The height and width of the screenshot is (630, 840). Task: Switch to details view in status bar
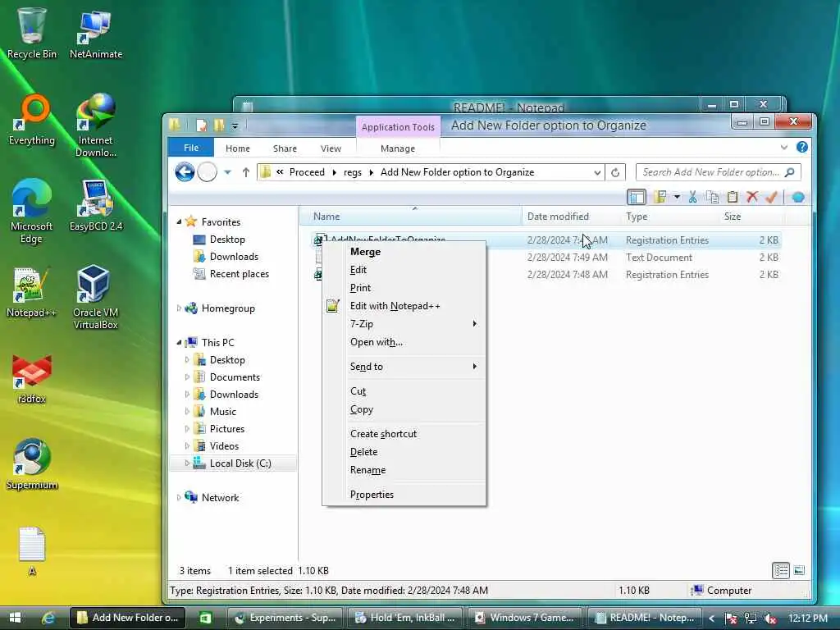(x=781, y=571)
